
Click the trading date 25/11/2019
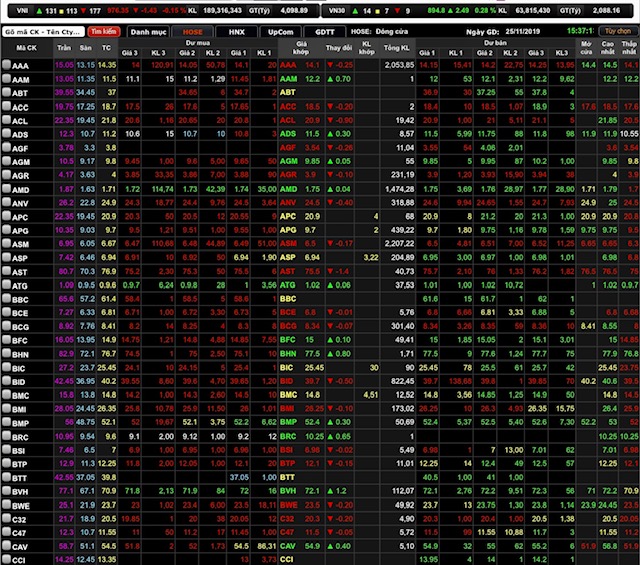tap(522, 31)
